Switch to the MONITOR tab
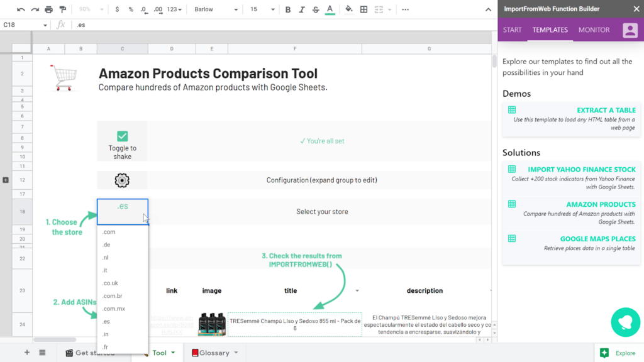 tap(594, 30)
